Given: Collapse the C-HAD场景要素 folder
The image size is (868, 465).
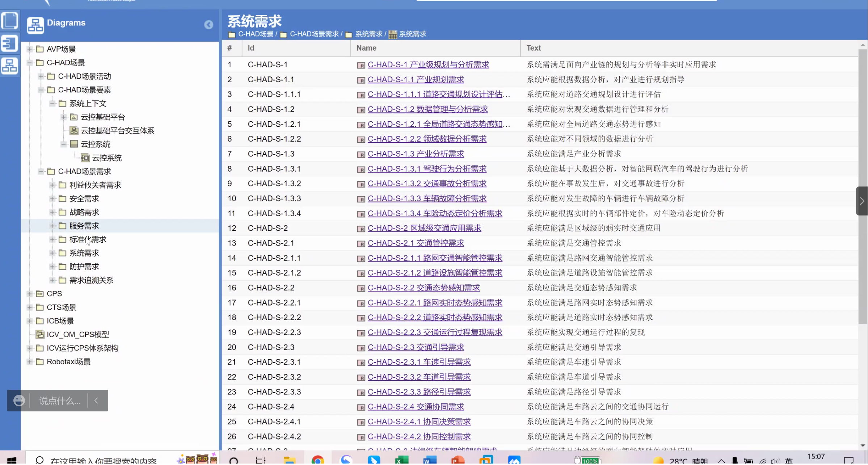Looking at the screenshot, I should click(41, 90).
